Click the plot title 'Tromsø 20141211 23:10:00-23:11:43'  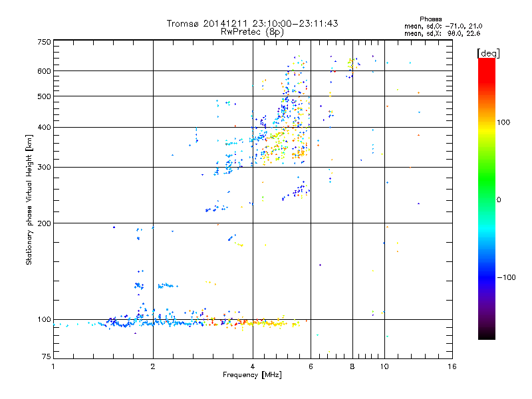tap(252, 23)
